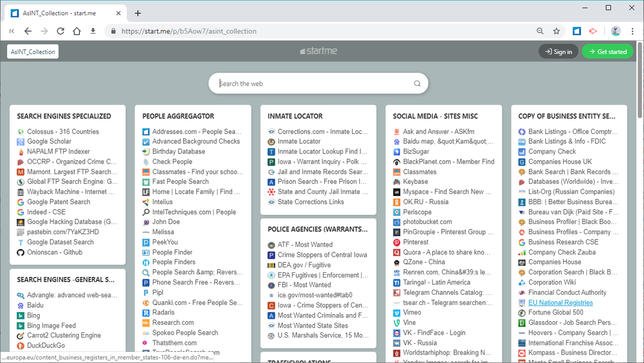Click the DuckDuckGo duck icon
The height and width of the screenshot is (363, 644).
(x=20, y=345)
